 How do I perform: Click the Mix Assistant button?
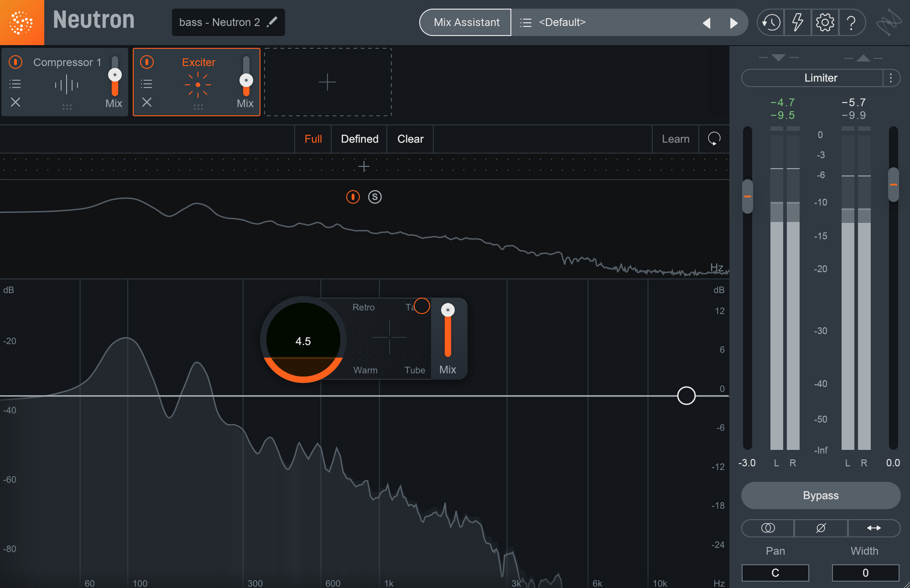[x=466, y=22]
